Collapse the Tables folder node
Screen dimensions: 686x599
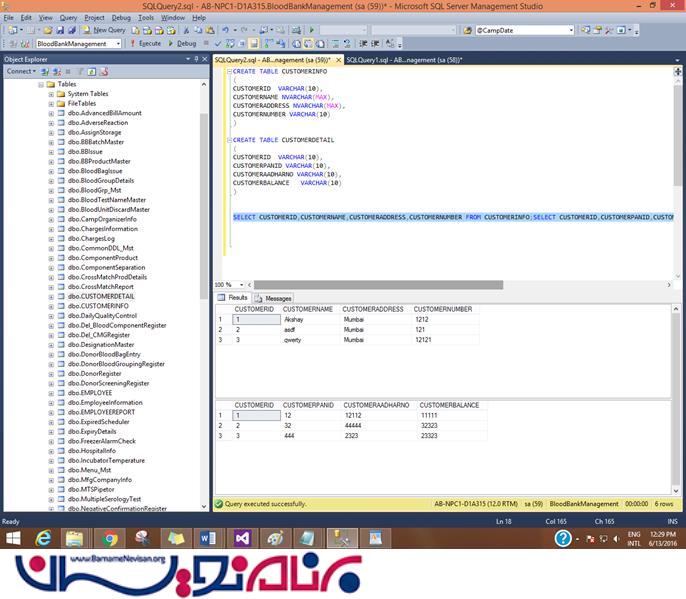[41, 84]
